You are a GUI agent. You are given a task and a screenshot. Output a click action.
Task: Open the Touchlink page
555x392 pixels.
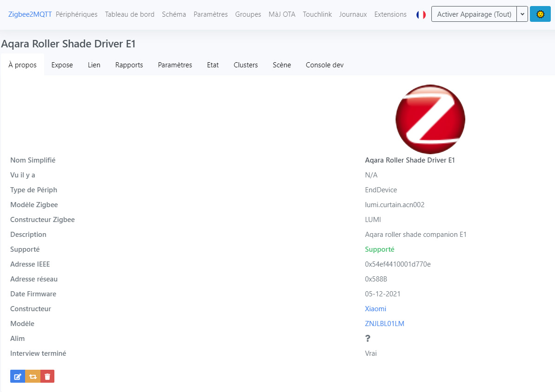coord(317,14)
